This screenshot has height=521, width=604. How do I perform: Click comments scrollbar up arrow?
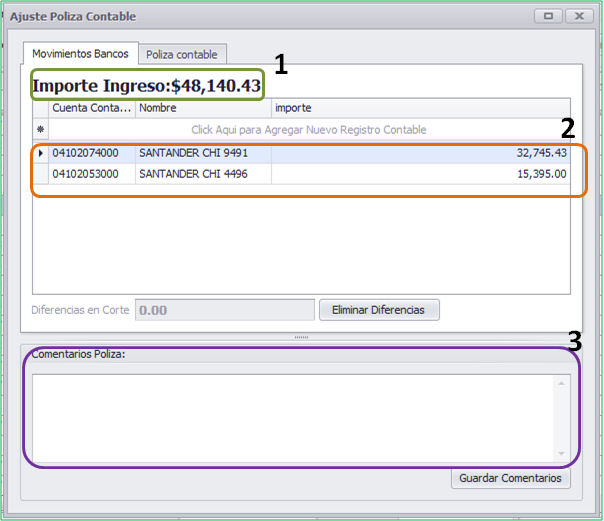(561, 383)
